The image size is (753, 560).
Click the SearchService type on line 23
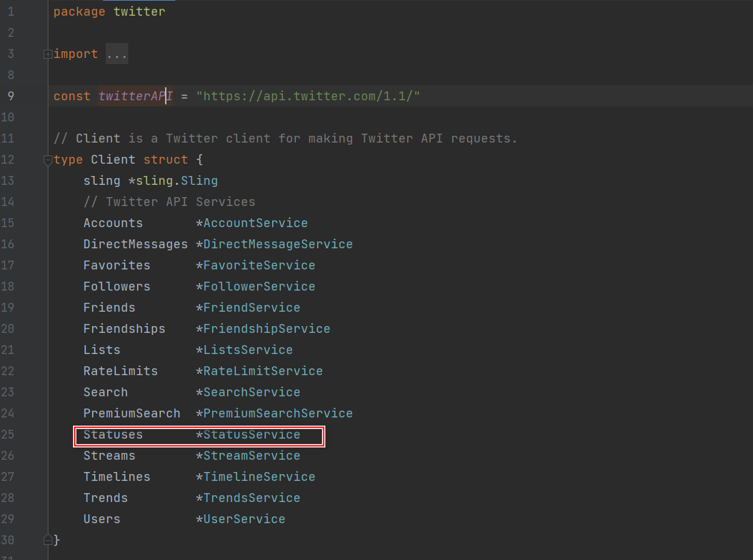252,392
